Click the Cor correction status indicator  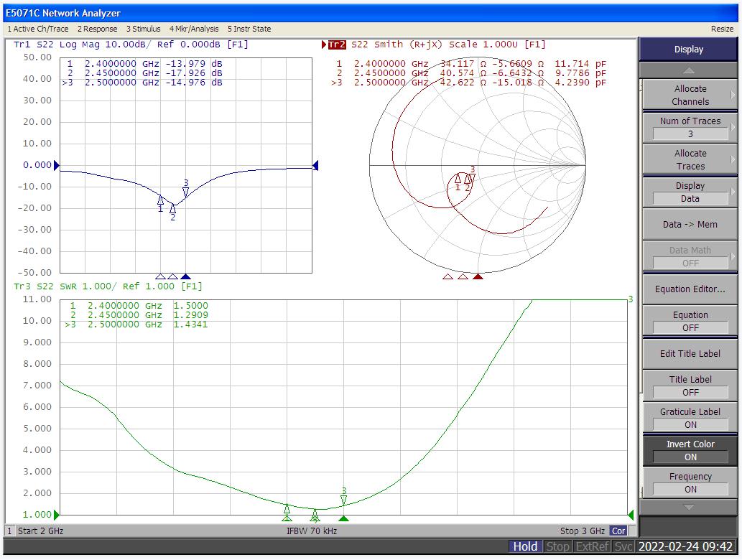point(618,531)
